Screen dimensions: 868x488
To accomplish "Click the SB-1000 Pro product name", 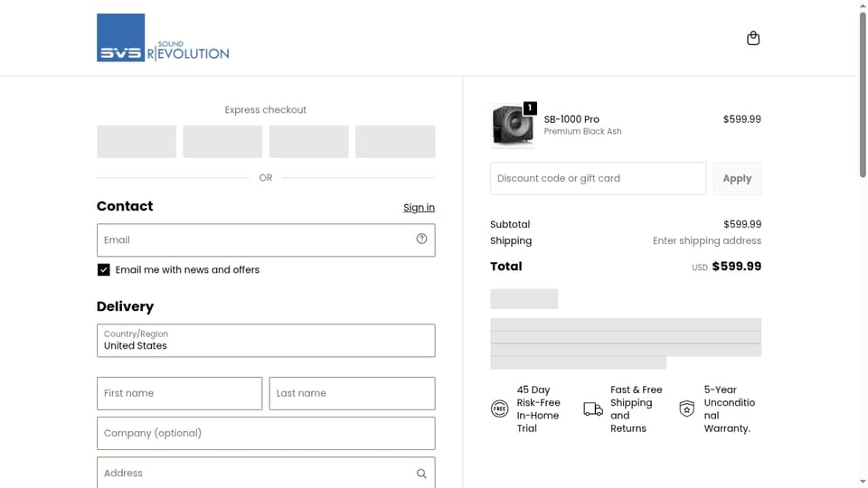I will [571, 119].
